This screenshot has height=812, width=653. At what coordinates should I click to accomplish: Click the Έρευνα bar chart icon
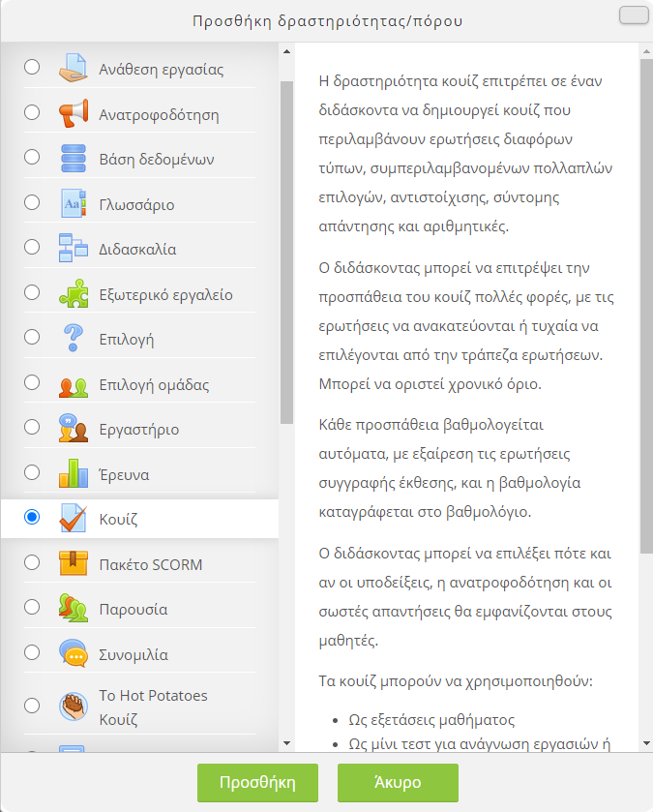[x=73, y=473]
